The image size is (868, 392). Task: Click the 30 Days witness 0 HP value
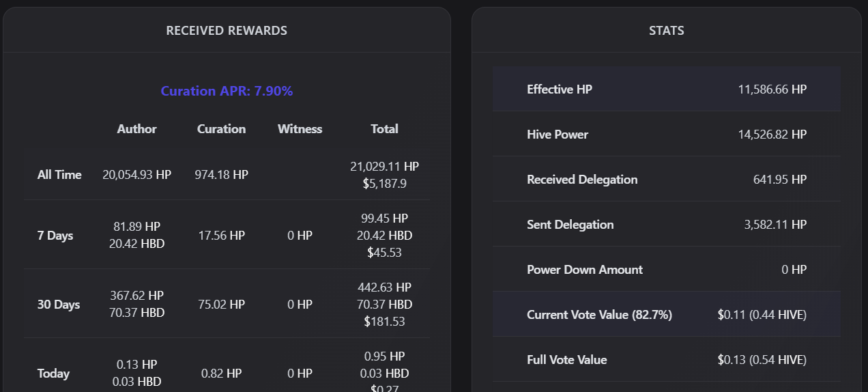[300, 305]
